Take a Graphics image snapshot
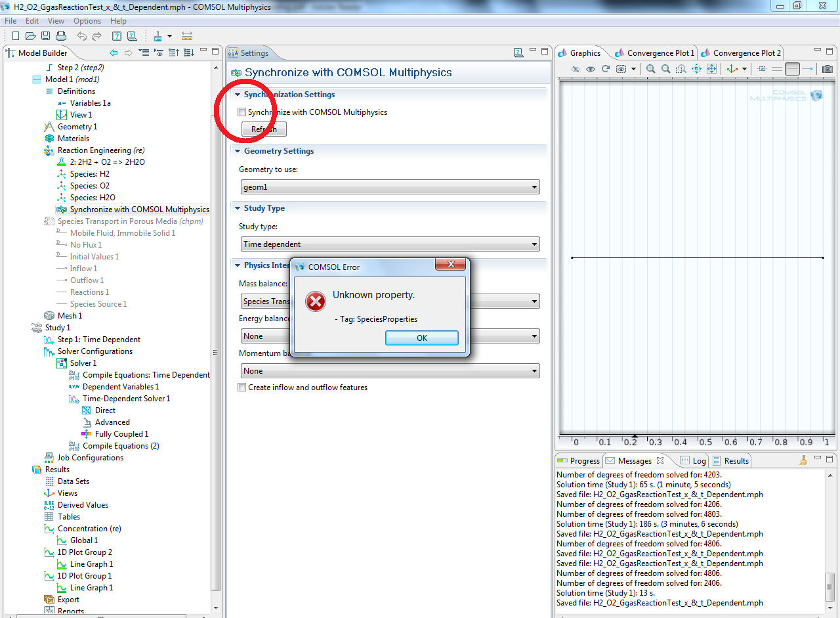The height and width of the screenshot is (618, 840). [x=828, y=69]
